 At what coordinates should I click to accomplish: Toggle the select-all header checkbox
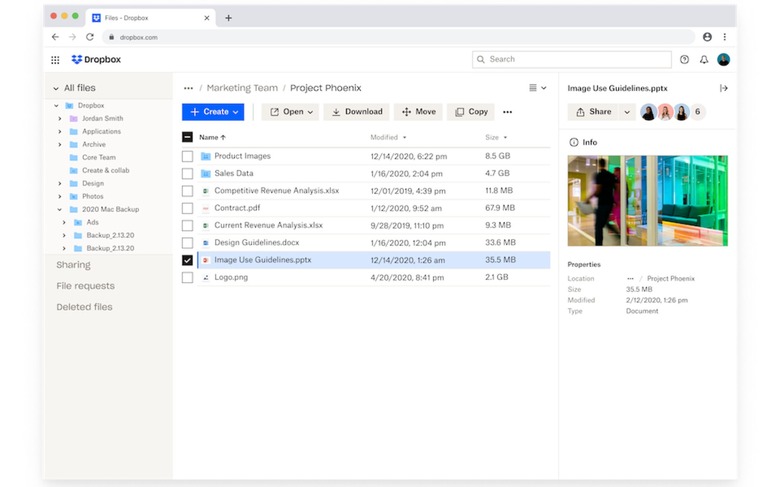187,137
